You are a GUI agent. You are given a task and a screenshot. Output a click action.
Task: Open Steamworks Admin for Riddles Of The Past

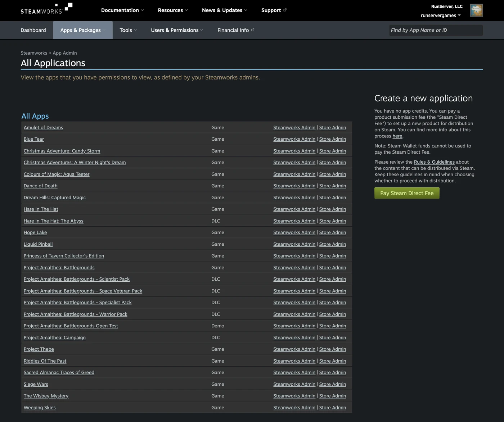(x=294, y=361)
